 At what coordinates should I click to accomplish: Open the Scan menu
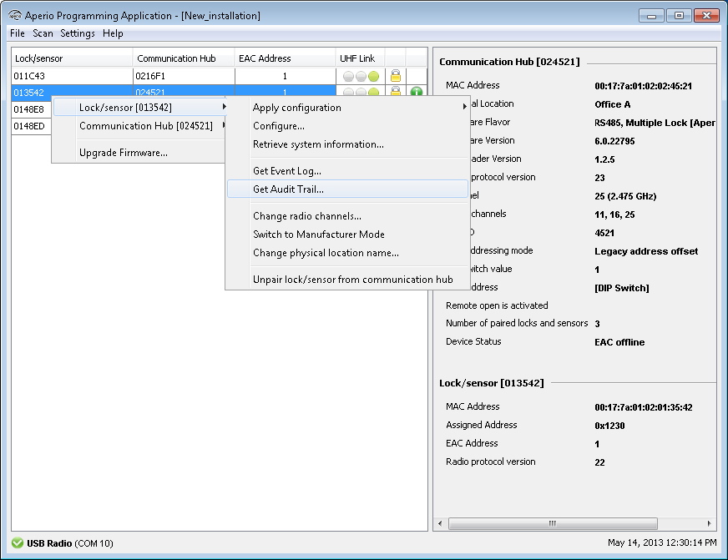tap(43, 33)
